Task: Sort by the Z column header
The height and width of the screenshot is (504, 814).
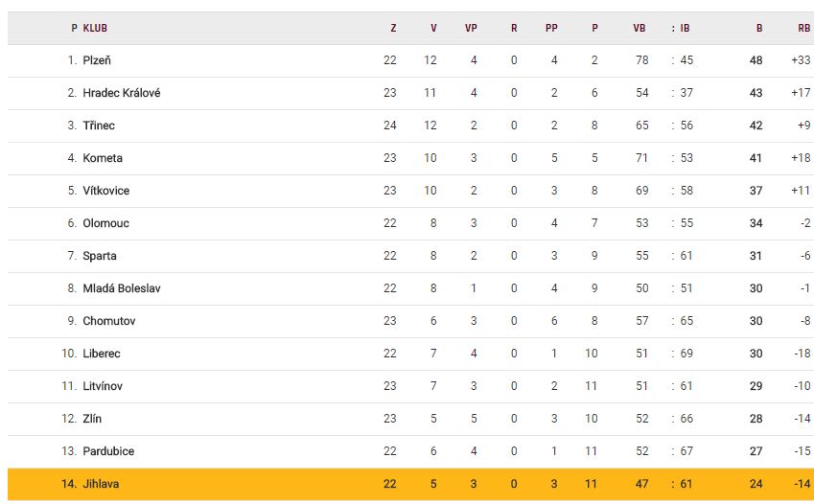Action: click(x=393, y=28)
